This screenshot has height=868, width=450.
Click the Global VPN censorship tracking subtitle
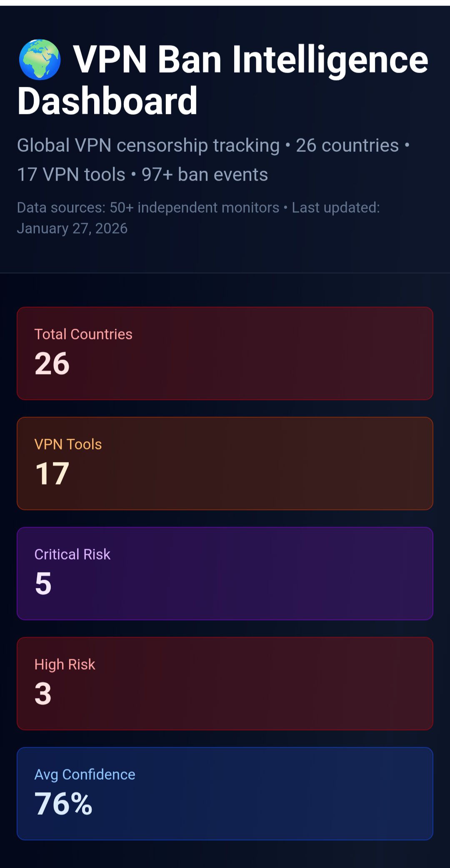pyautogui.click(x=148, y=146)
